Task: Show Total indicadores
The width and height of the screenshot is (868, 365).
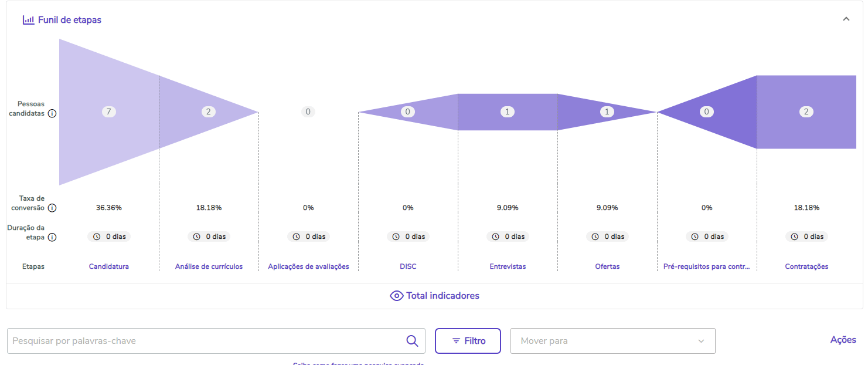Action: [x=434, y=296]
